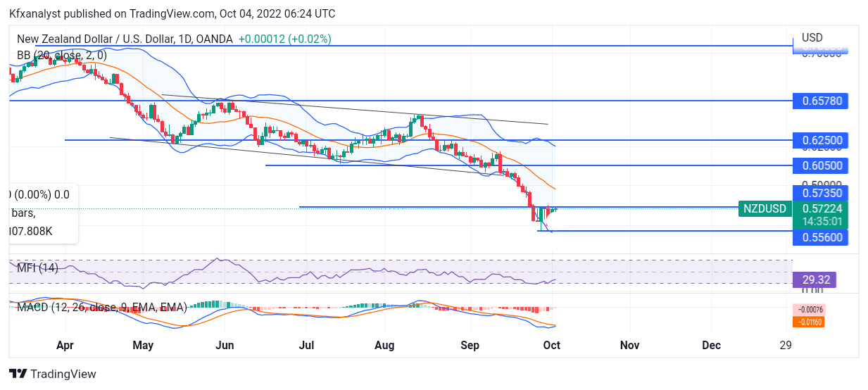This screenshot has height=390, width=868.
Task: Click the Oct label on time axis
Action: [x=551, y=346]
